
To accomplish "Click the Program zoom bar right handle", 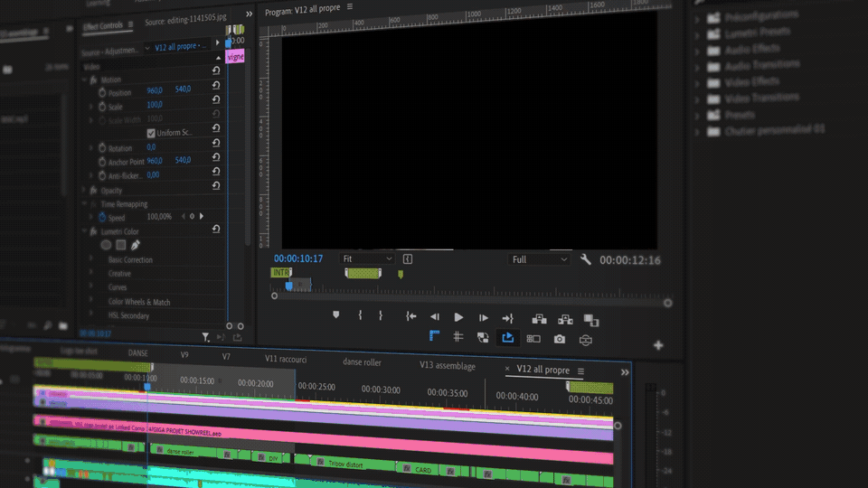I will pos(667,303).
